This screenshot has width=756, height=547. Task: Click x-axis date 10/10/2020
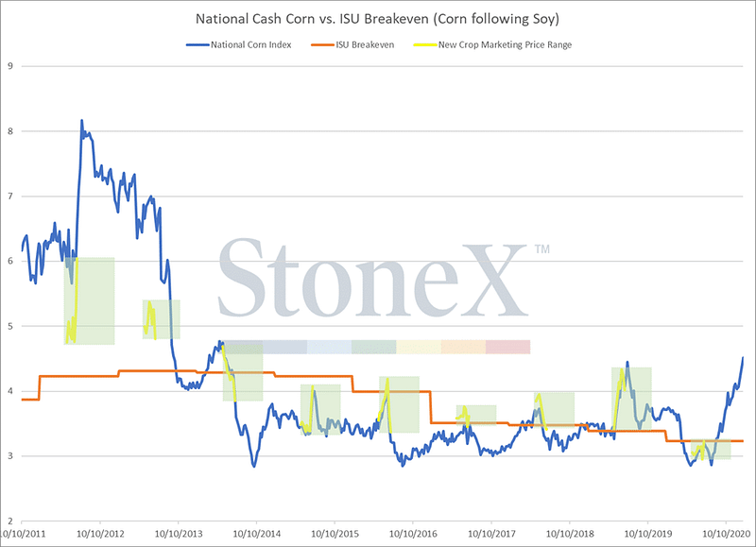[726, 534]
